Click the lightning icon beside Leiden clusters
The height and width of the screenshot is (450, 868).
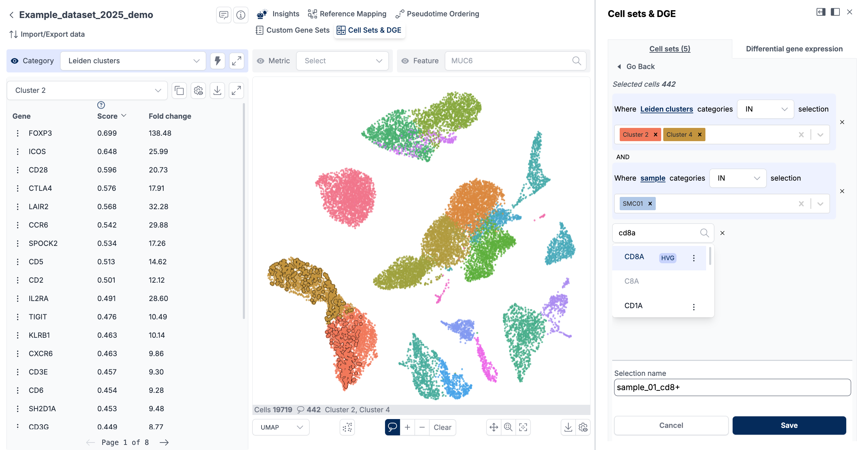218,61
